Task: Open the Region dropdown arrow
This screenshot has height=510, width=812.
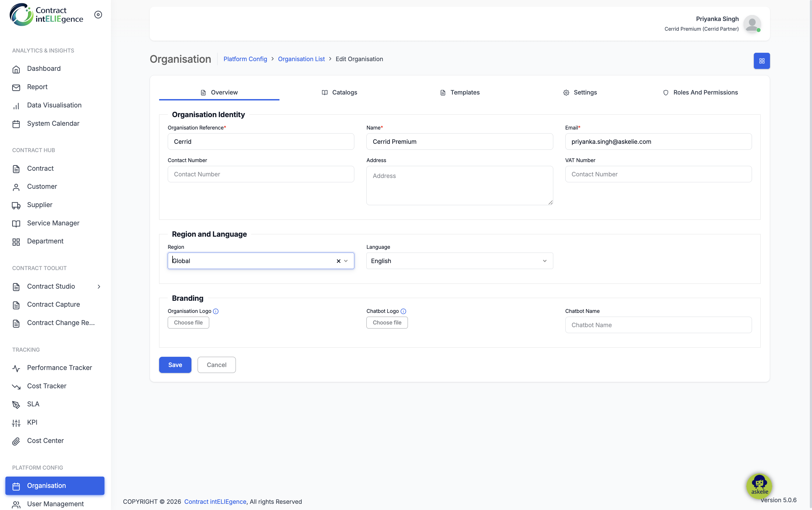Action: click(346, 261)
